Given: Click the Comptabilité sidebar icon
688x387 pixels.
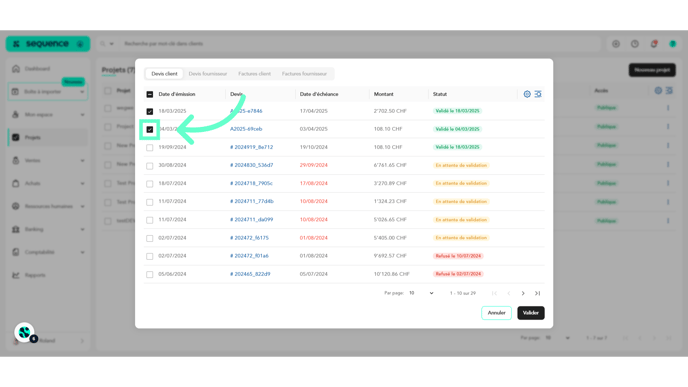Looking at the screenshot, I should [x=16, y=252].
